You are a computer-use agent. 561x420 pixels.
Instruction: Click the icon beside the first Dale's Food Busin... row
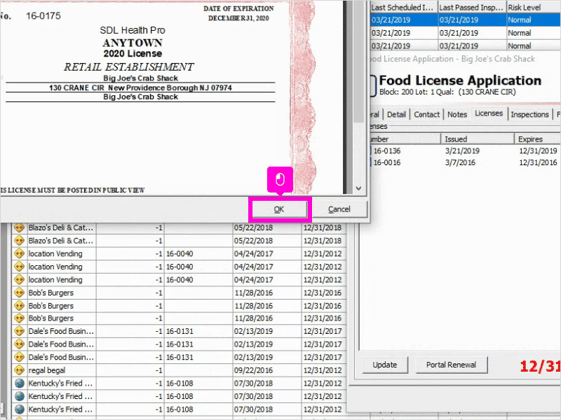(19, 331)
